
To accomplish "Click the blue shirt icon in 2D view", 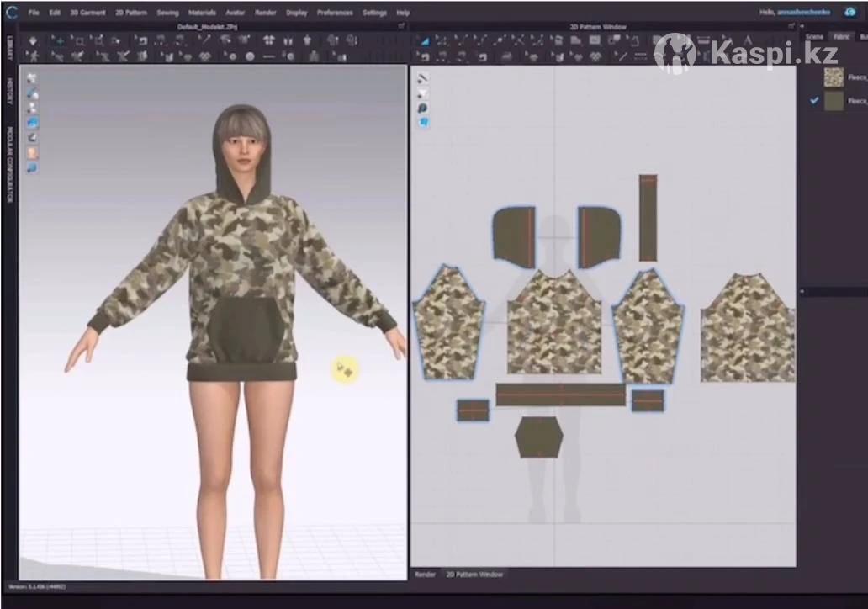I will [x=422, y=122].
